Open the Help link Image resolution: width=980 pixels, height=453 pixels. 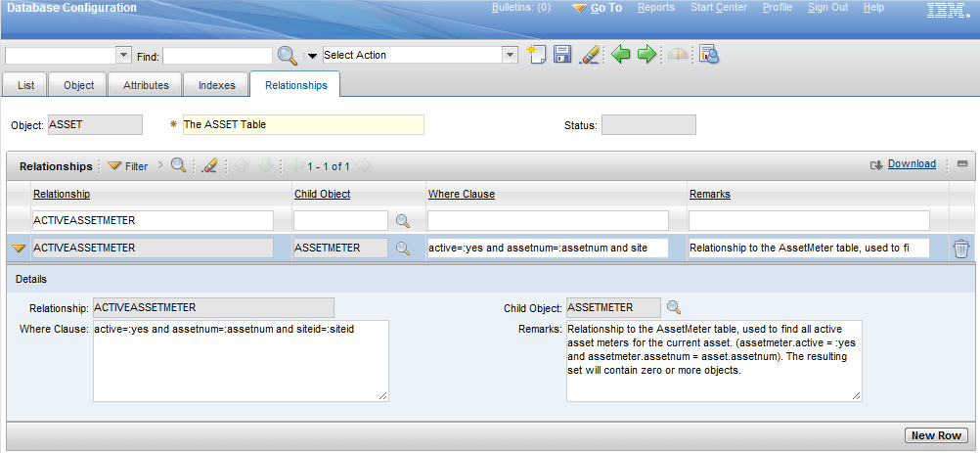click(x=873, y=8)
